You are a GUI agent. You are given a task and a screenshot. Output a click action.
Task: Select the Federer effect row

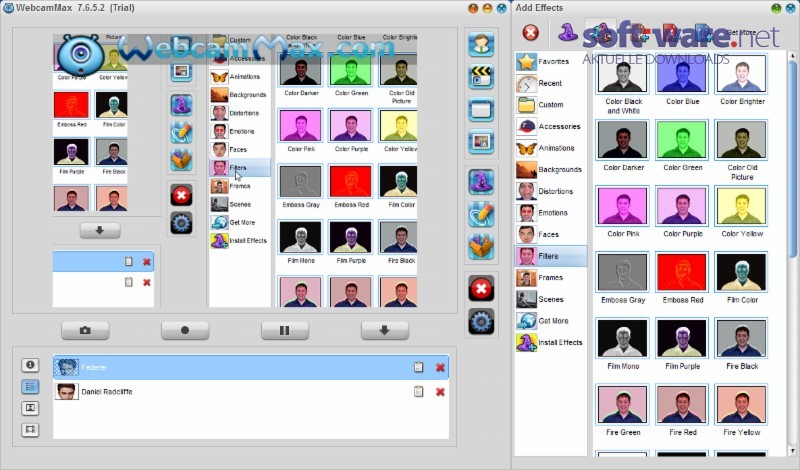tap(251, 367)
